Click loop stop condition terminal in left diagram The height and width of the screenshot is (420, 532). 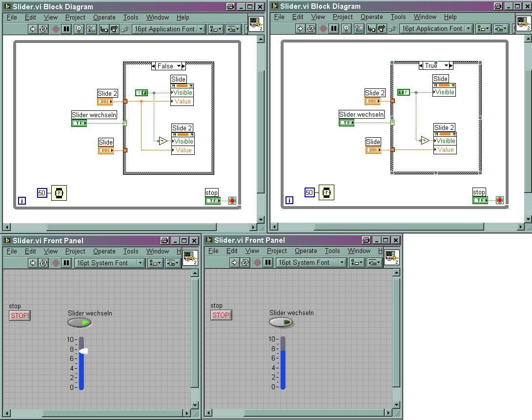(x=232, y=201)
